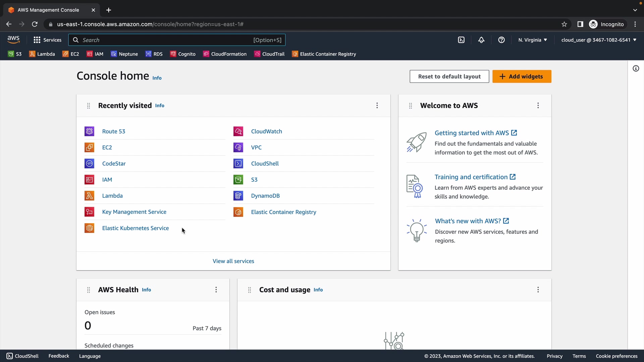Click the Elastic Kubernetes Service icon
Viewport: 644px width, 362px height.
89,228
